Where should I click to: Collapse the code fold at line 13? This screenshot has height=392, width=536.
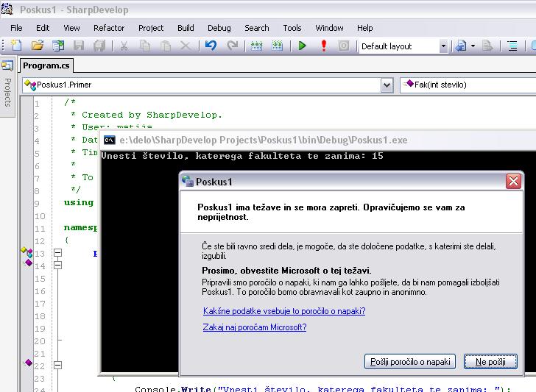coord(57,253)
